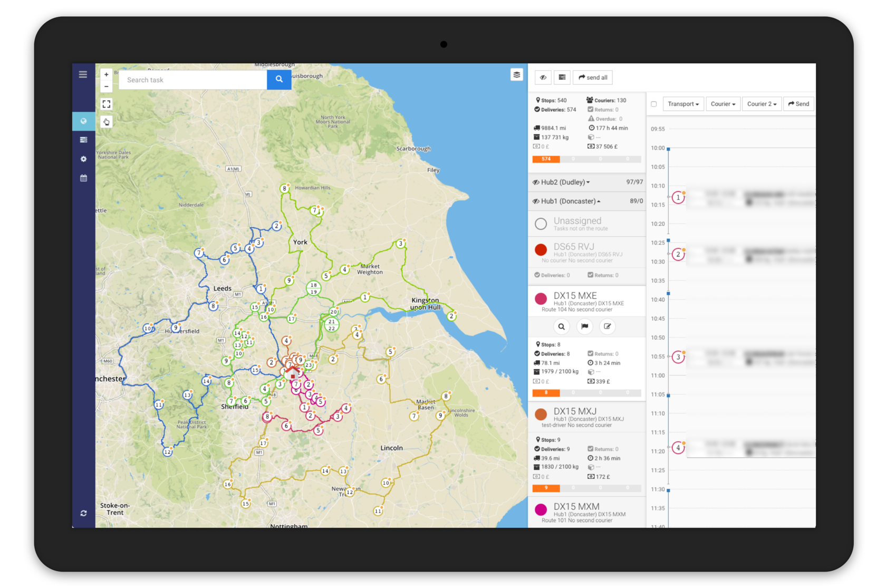Viewport: 886px width, 588px height.
Task: Open the hamburger menu in sidebar
Action: tap(83, 74)
